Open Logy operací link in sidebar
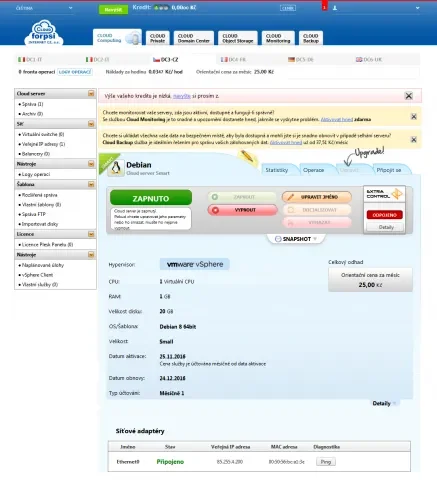The image size is (437, 480). [x=36, y=174]
